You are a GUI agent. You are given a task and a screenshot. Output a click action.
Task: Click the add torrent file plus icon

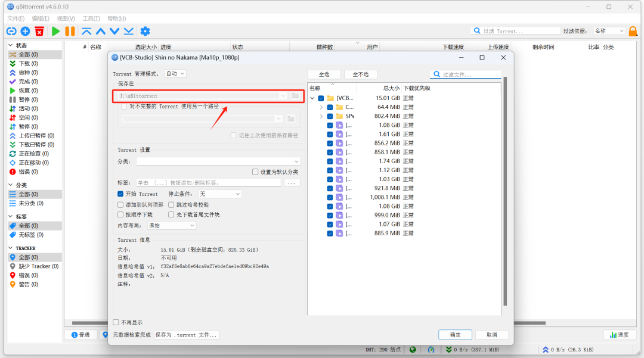[25, 31]
